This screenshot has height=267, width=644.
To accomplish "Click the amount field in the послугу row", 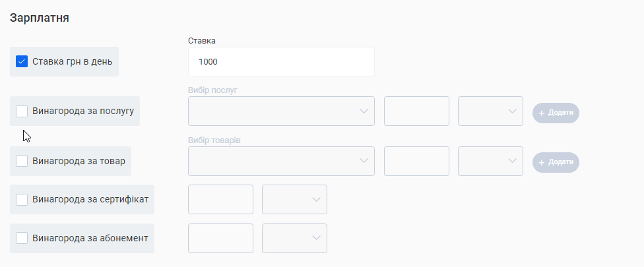I will point(416,111).
